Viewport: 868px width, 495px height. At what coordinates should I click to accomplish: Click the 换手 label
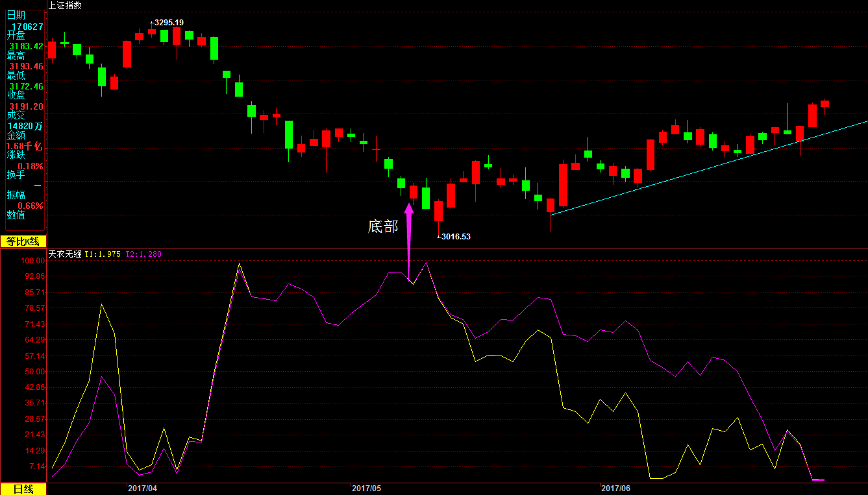point(16,175)
